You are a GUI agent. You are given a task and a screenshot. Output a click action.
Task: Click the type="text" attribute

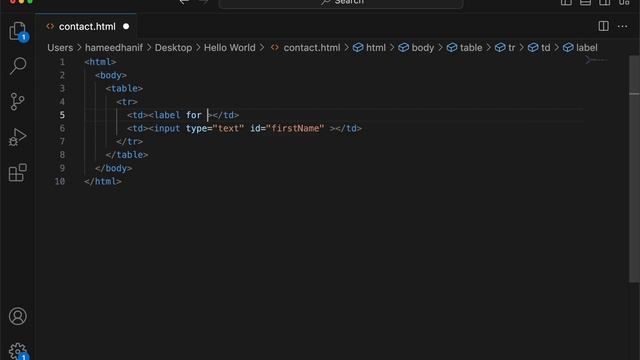click(215, 128)
